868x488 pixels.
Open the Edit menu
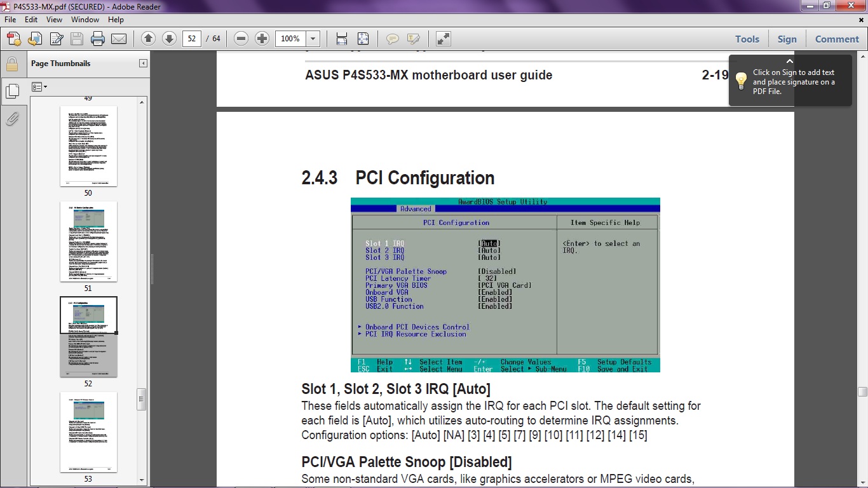[31, 20]
